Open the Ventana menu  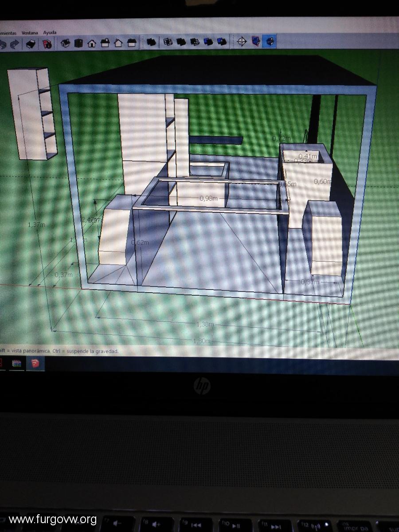pyautogui.click(x=30, y=33)
